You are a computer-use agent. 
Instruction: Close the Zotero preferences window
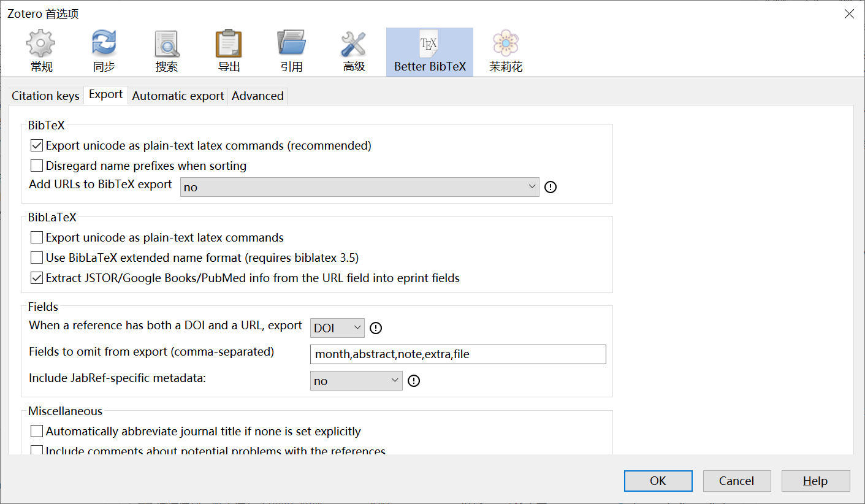(849, 13)
